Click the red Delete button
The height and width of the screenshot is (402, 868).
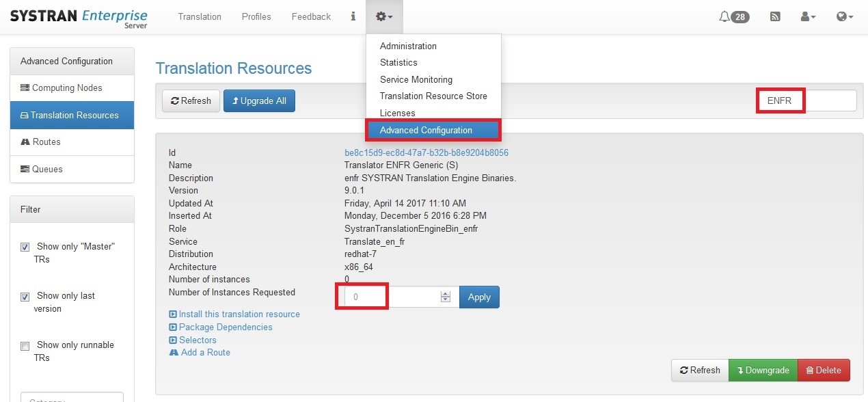[824, 370]
